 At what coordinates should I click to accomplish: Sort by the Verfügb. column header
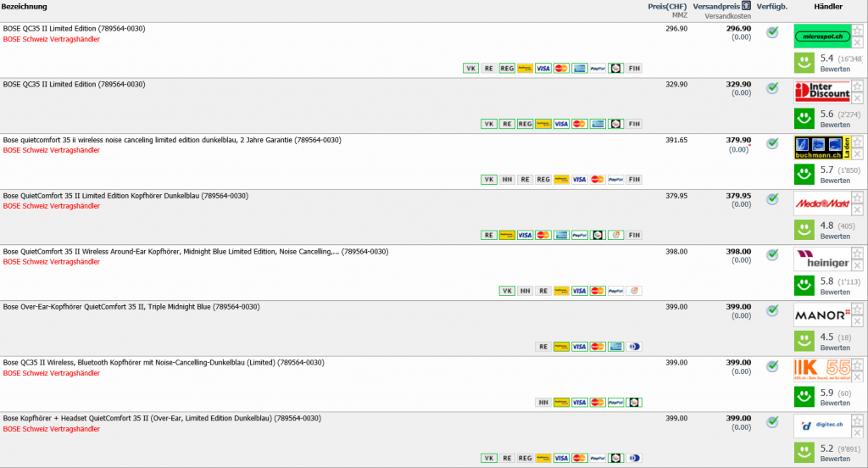[773, 7]
